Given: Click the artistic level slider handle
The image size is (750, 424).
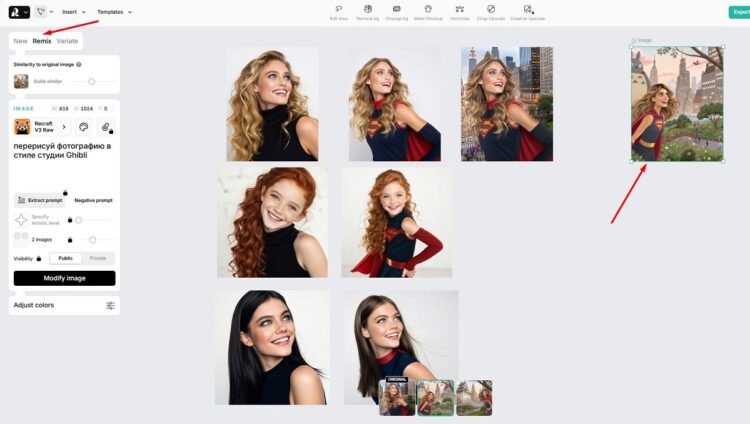Looking at the screenshot, I should coord(78,220).
